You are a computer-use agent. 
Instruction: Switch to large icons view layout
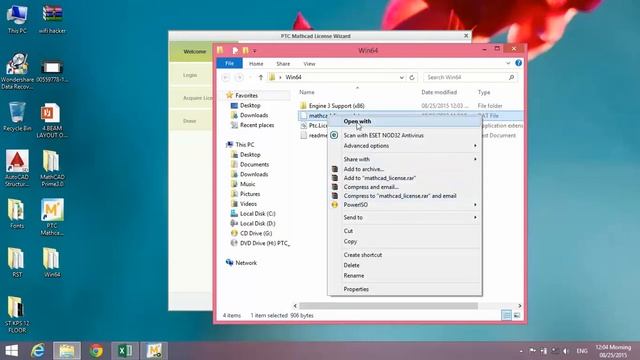coord(517,315)
